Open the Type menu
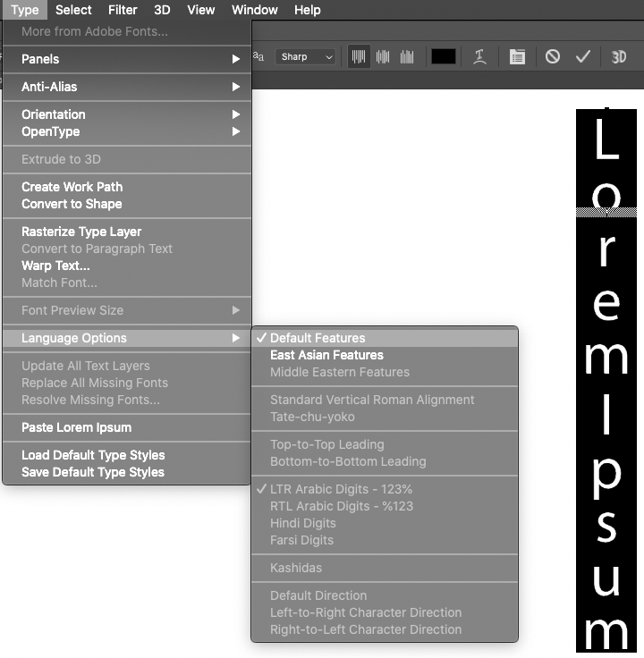The width and height of the screenshot is (644, 658). (25, 10)
